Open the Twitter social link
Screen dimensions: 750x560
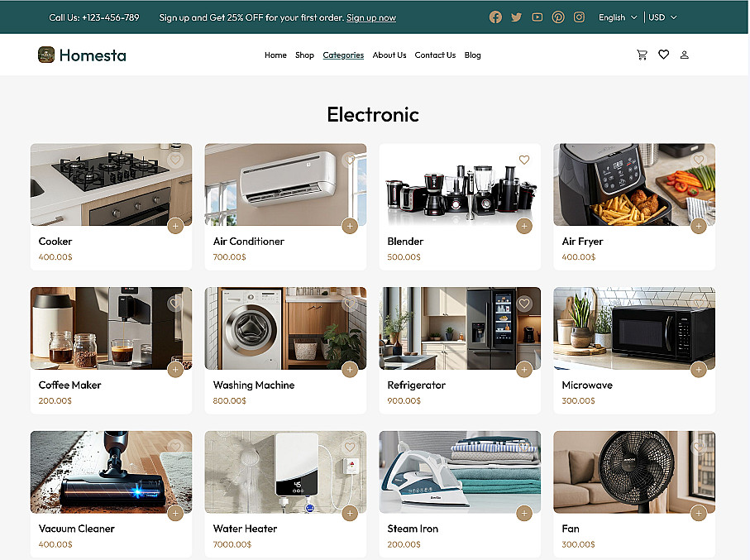pyautogui.click(x=517, y=17)
